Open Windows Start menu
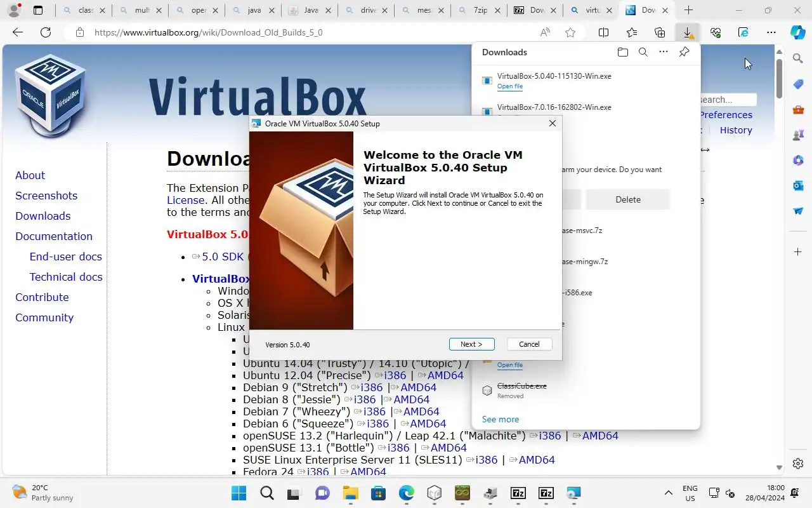 (x=239, y=493)
